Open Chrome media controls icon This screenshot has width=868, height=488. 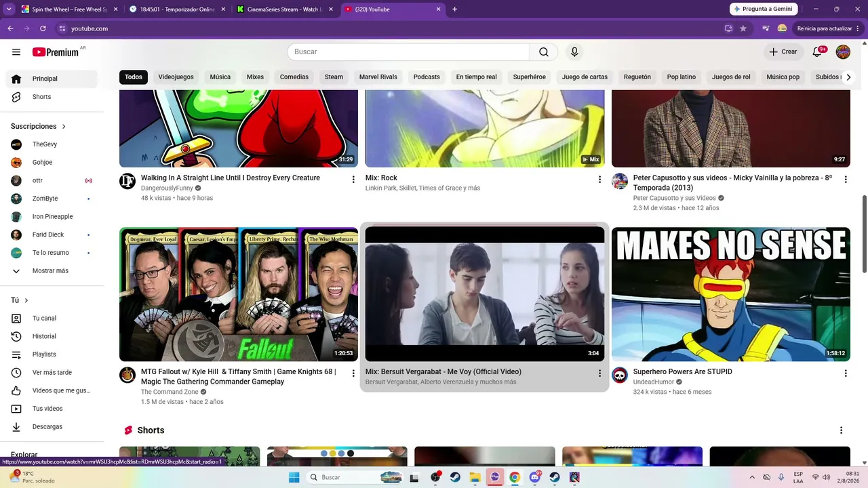[766, 28]
